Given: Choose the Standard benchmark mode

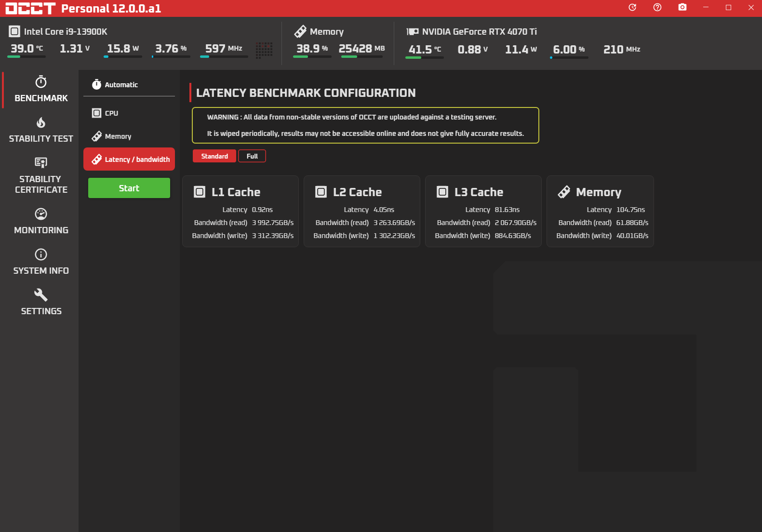Looking at the screenshot, I should 214,156.
